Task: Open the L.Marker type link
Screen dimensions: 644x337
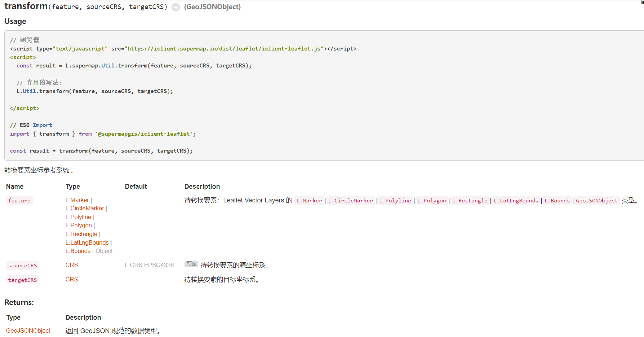Action: point(77,200)
